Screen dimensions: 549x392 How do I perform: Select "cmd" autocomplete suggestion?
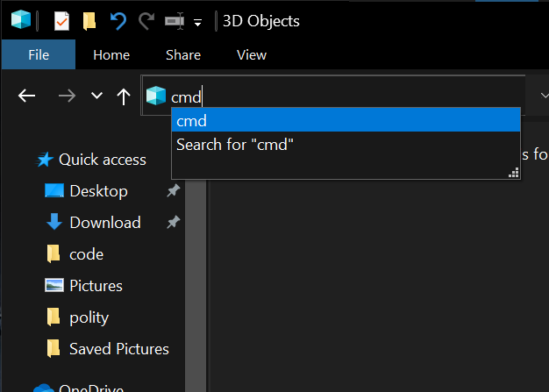(x=346, y=120)
